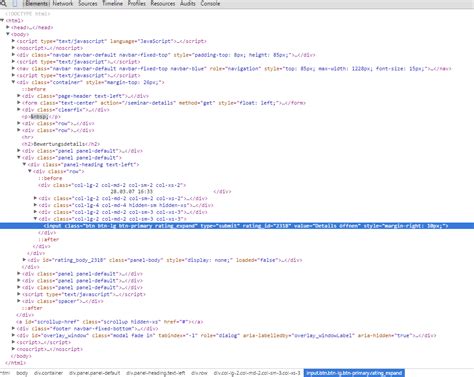
Task: Expand the div class="clearfix" node
Action: (19, 109)
